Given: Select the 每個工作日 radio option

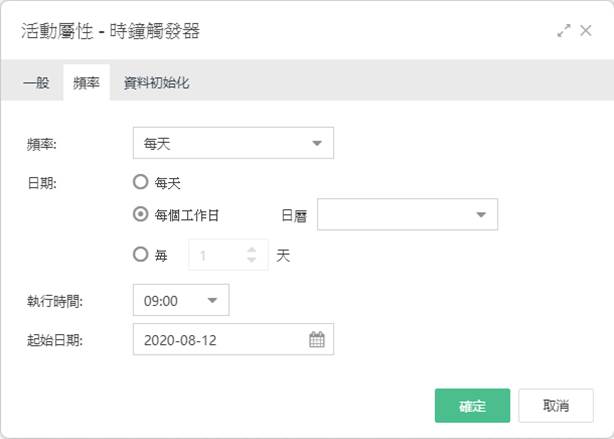Looking at the screenshot, I should [x=140, y=214].
